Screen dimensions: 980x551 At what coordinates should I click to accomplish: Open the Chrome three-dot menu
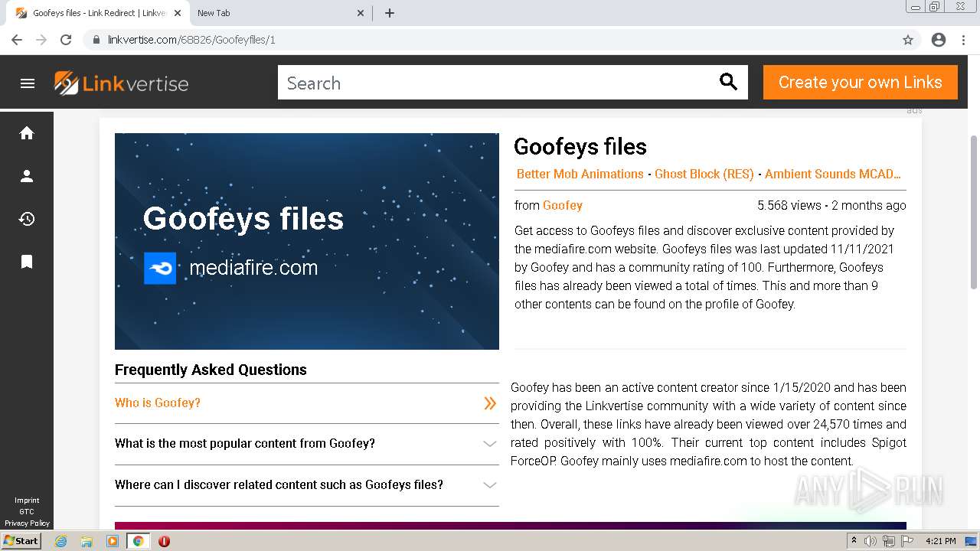963,40
